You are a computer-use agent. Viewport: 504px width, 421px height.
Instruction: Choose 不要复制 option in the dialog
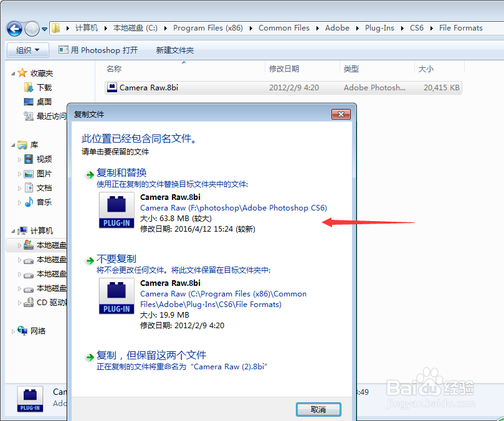(x=116, y=259)
